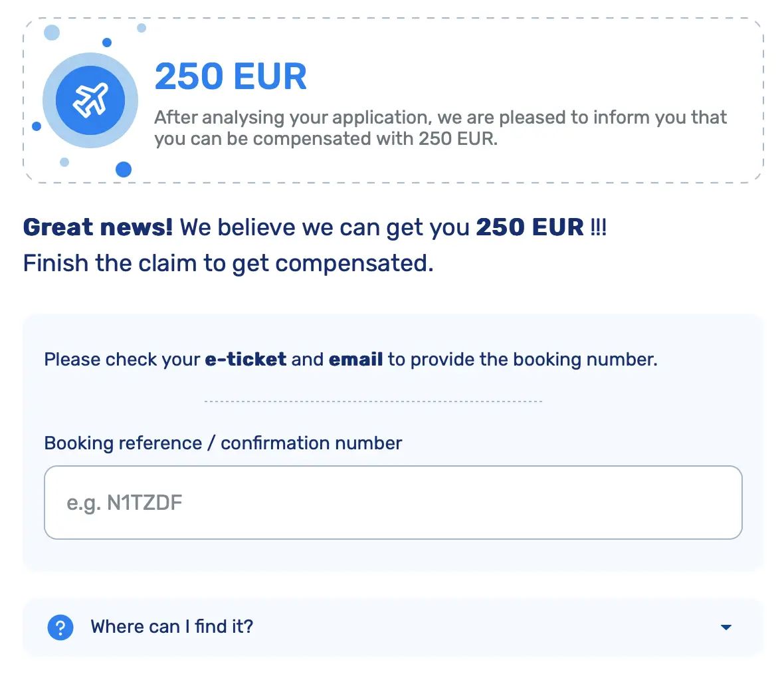Click the dotted divider line under instructions
This screenshot has width=784, height=678.
tap(373, 401)
